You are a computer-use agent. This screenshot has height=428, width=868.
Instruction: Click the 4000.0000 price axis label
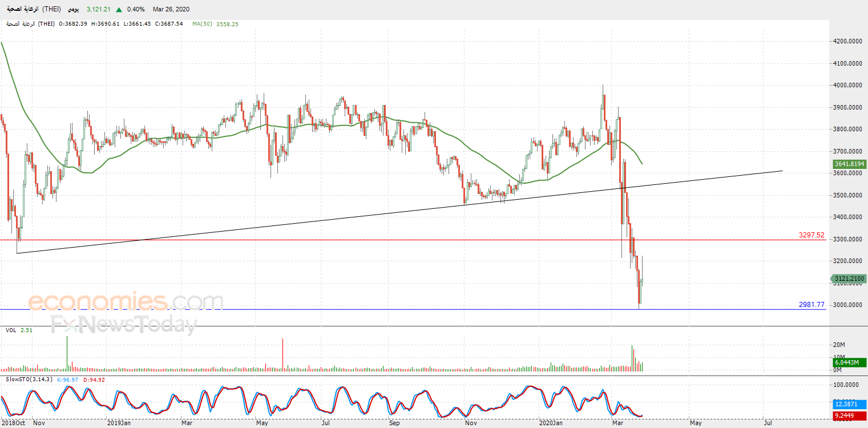pyautogui.click(x=849, y=86)
